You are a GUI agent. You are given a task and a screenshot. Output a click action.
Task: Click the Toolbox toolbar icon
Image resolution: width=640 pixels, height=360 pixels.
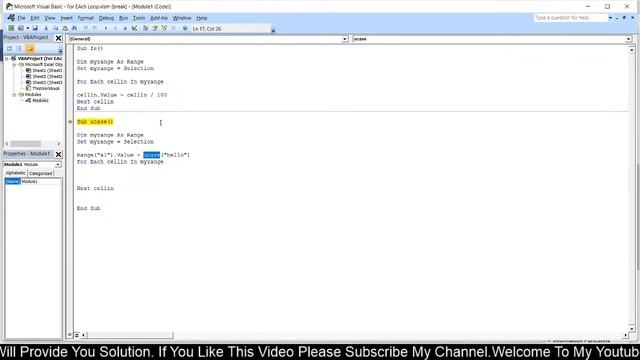[174, 28]
